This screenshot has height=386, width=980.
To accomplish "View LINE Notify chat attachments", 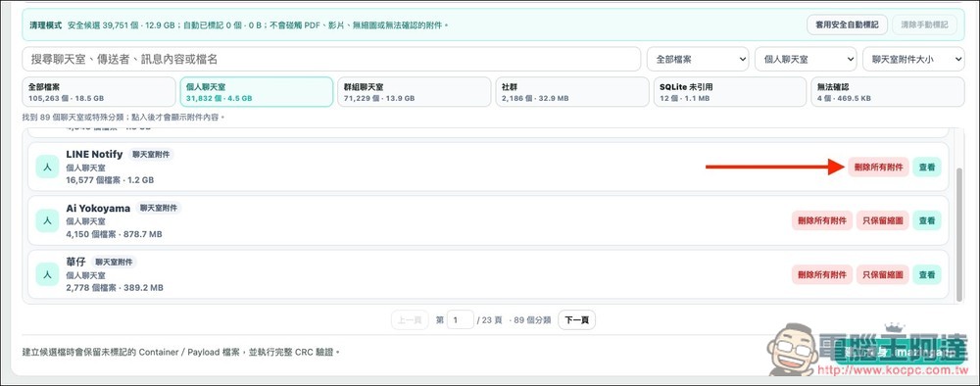I will point(927,167).
